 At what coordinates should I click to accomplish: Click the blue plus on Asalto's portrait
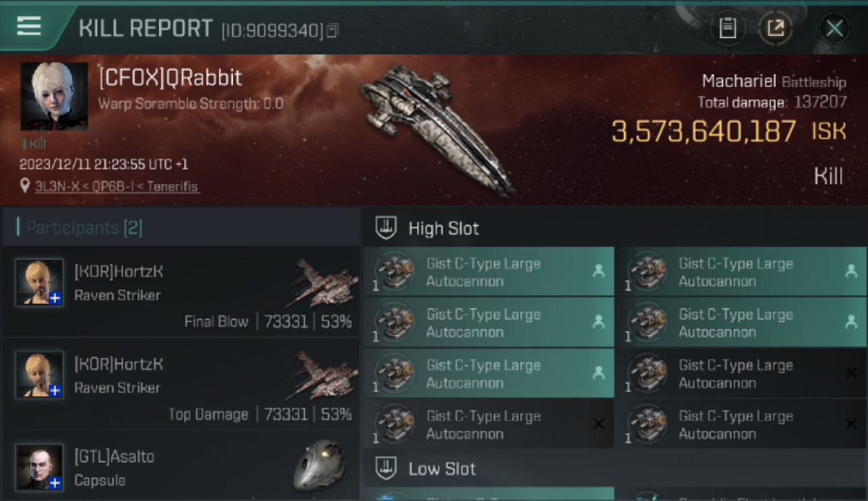(55, 483)
